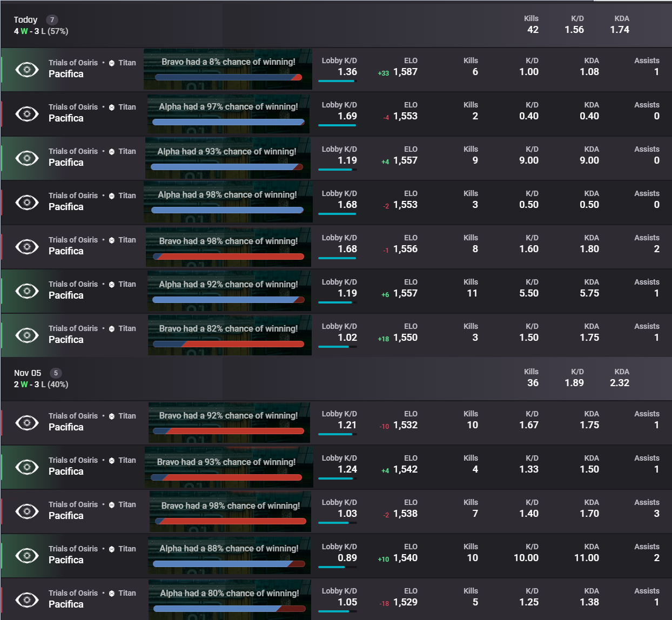Click the Titan class icon in the ELO 1,587 row
Screen dimensions: 672x620
click(112, 63)
